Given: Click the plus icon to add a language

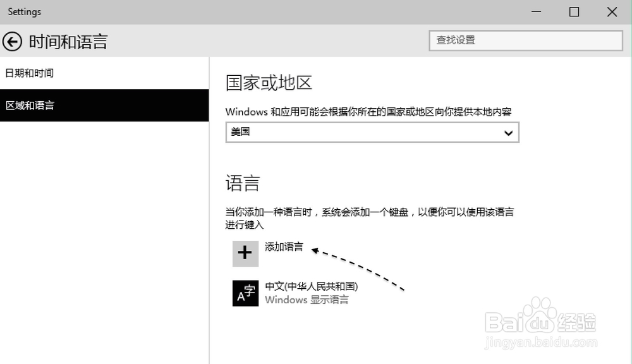Looking at the screenshot, I should 245,253.
